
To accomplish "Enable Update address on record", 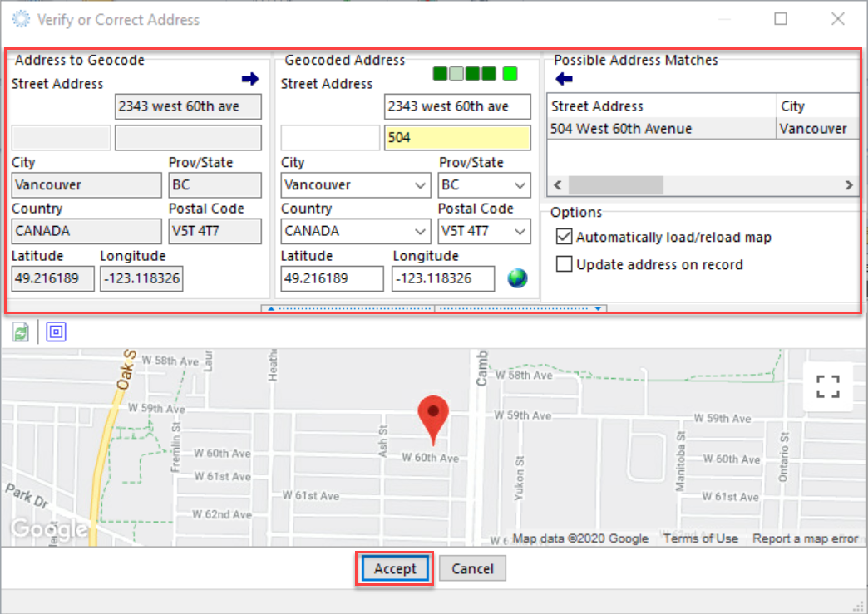I will 564,263.
